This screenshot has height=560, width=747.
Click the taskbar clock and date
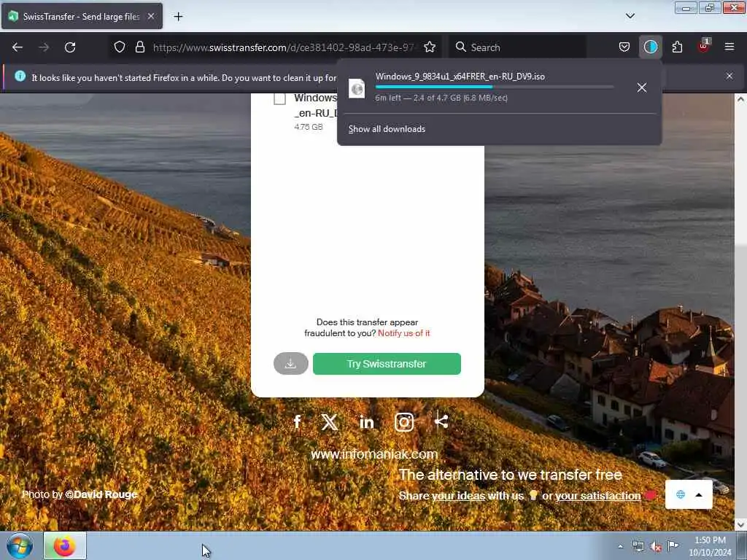tap(710, 546)
